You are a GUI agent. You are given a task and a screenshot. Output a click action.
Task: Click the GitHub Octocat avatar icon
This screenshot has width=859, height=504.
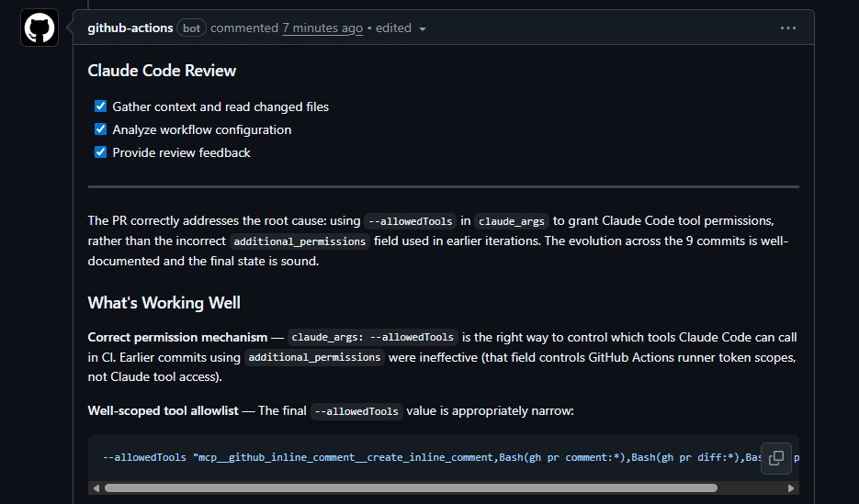coord(40,28)
